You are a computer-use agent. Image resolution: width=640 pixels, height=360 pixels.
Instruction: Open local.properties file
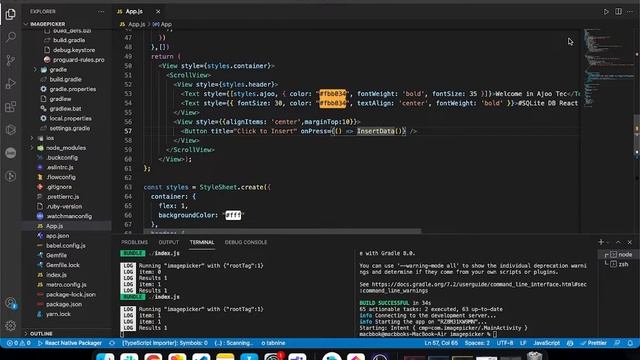click(70, 118)
